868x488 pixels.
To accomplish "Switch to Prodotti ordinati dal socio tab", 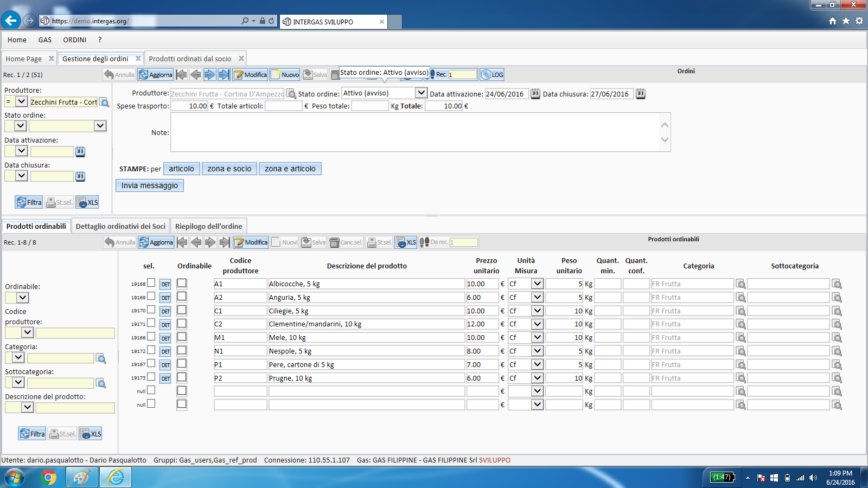I will point(190,59).
